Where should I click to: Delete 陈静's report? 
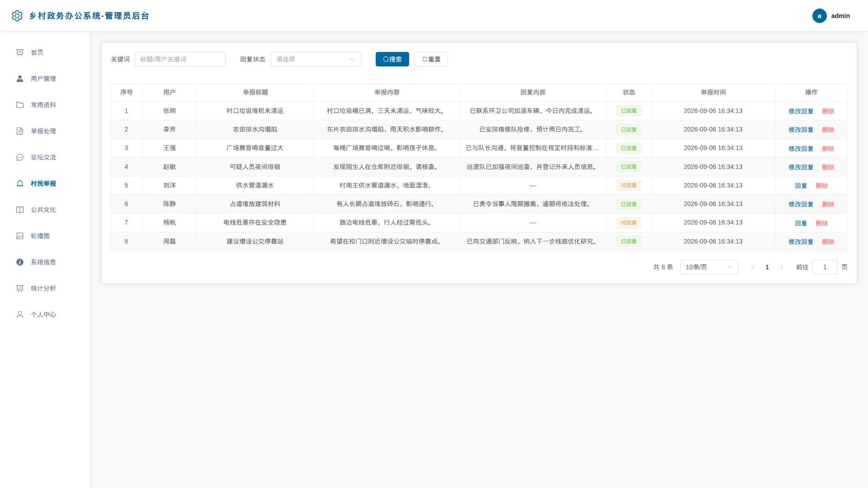click(828, 204)
